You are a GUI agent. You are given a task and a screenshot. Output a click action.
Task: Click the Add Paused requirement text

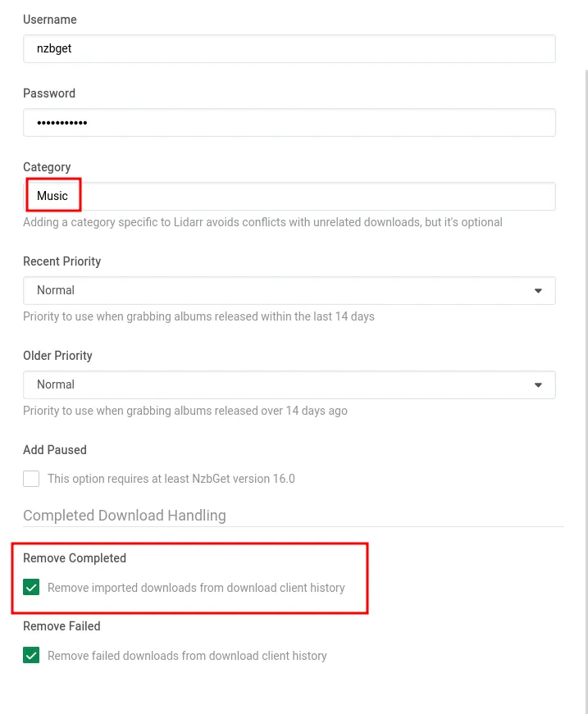click(171, 479)
